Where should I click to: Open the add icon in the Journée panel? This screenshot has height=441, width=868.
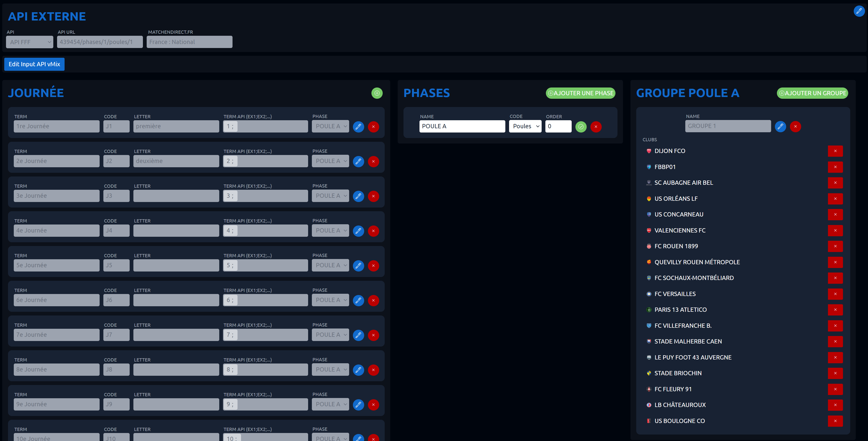point(377,93)
